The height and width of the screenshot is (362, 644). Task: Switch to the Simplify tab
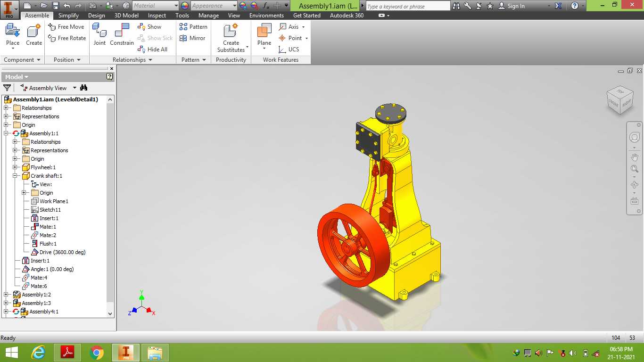coord(68,16)
